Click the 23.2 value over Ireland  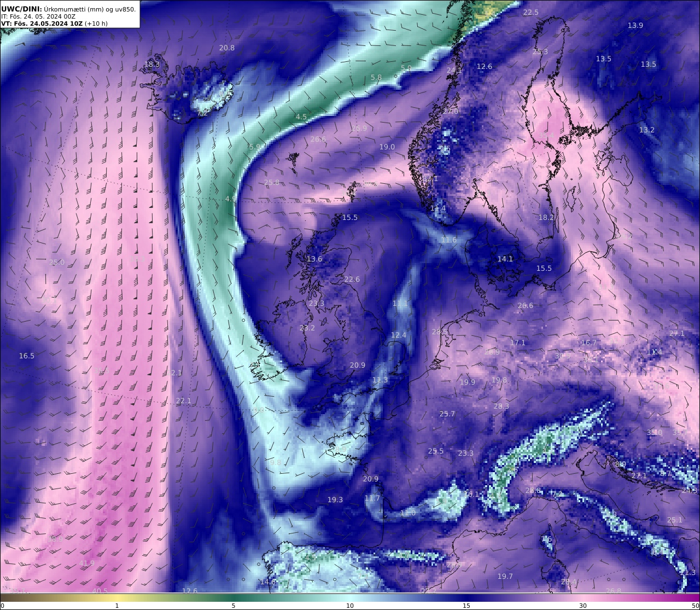pyautogui.click(x=307, y=328)
